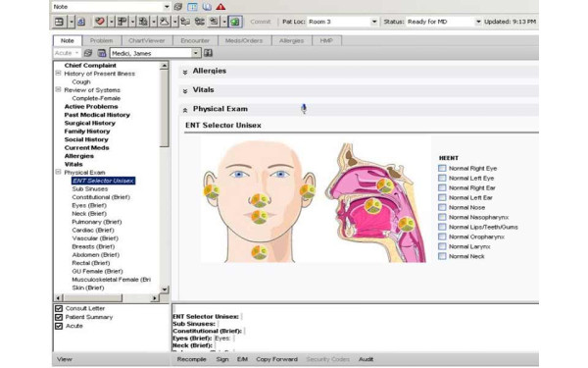This screenshot has height=368, width=588.
Task: Select the mouth selector on the face diagram
Action: 259,217
